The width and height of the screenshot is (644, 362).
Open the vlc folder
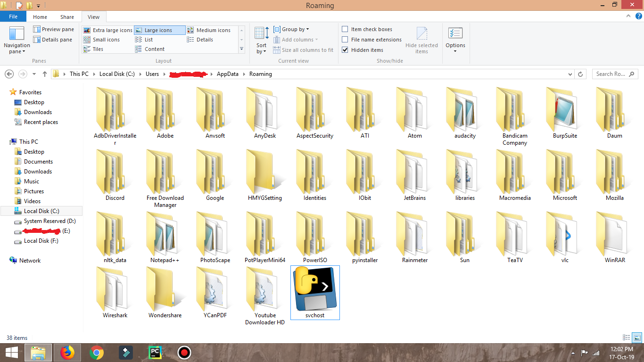(x=565, y=238)
